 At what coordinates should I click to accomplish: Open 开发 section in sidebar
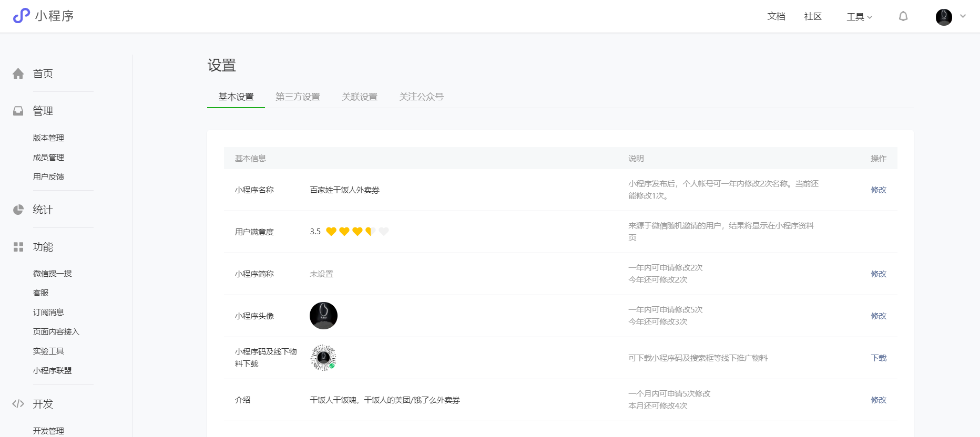tap(43, 404)
